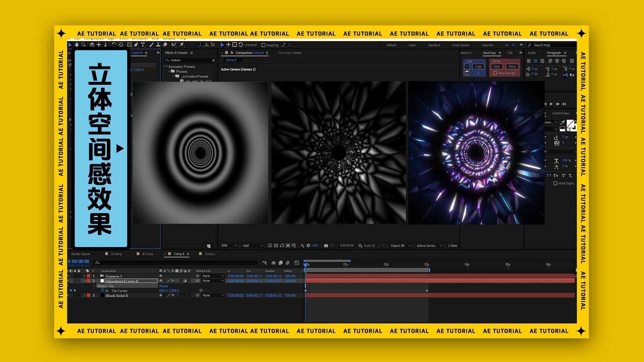Click the fill color swatch in Character panel
This screenshot has width=644, height=362.
(x=570, y=124)
